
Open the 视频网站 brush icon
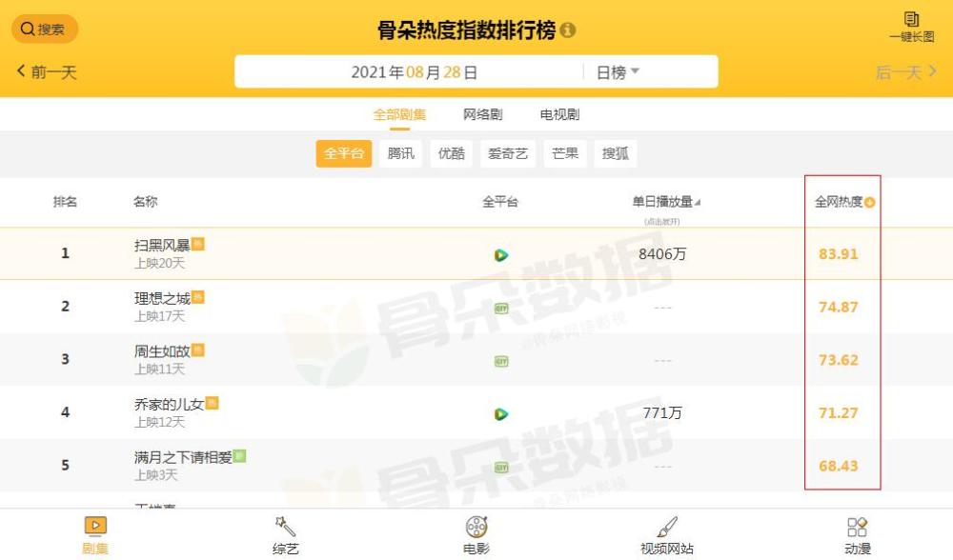[667, 526]
